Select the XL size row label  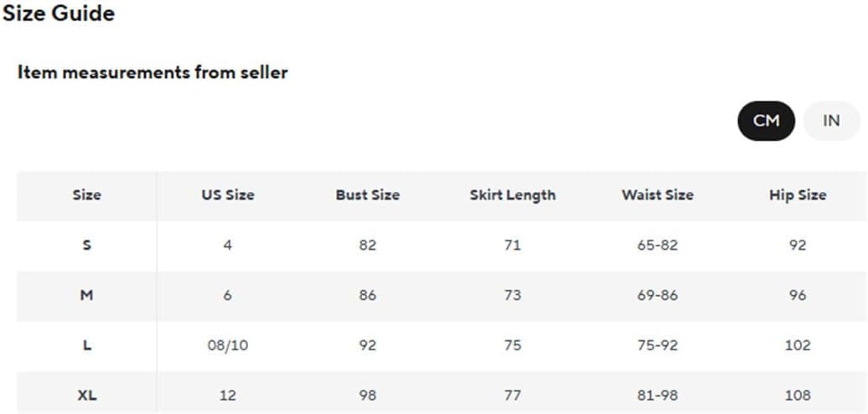87,396
